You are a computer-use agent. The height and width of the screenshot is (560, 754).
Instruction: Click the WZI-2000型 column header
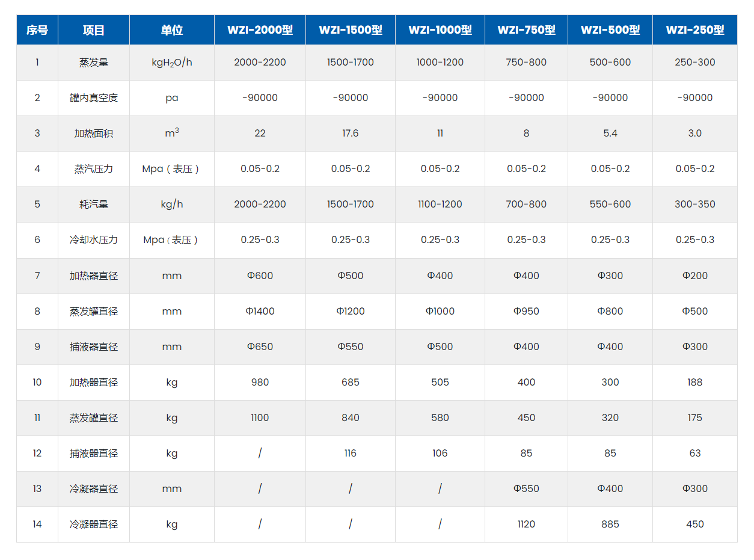coord(260,30)
